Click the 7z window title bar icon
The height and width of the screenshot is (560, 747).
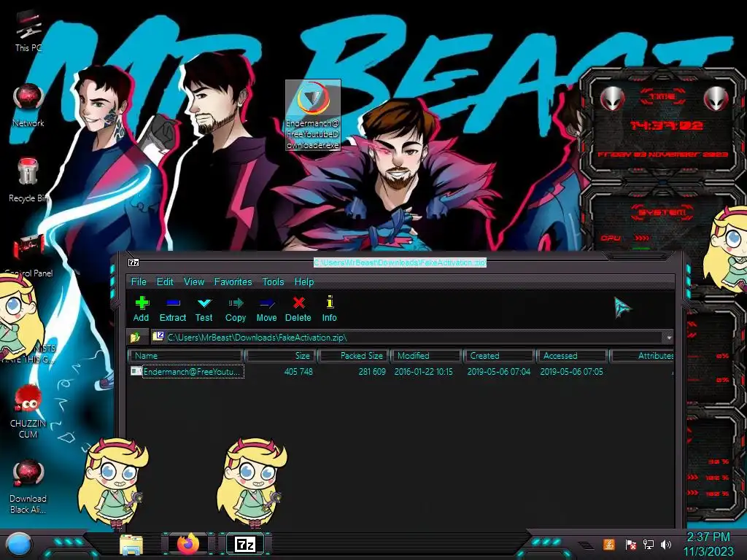click(x=134, y=262)
